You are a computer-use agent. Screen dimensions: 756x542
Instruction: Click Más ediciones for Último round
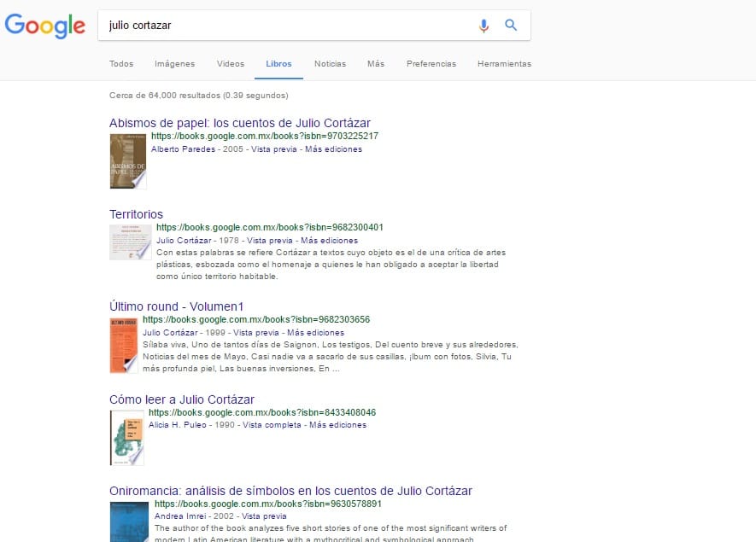click(x=316, y=333)
